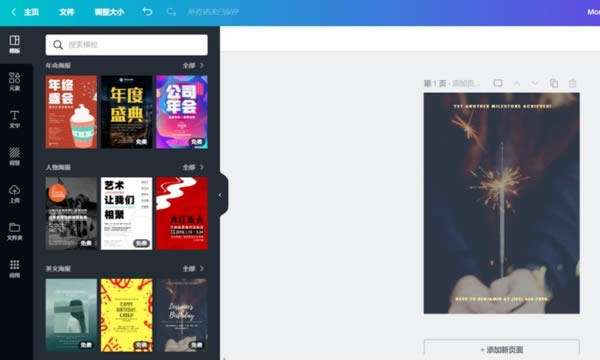600x360 pixels.
Task: Click the RSVP text at canvas bottom
Action: point(502,299)
